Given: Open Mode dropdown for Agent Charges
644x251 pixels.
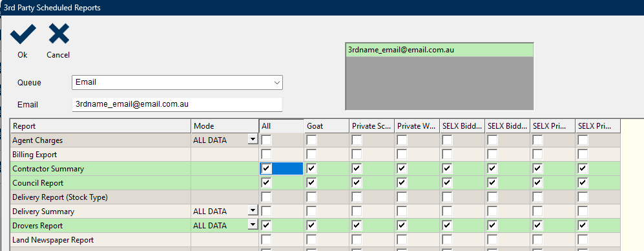Looking at the screenshot, I should 253,140.
